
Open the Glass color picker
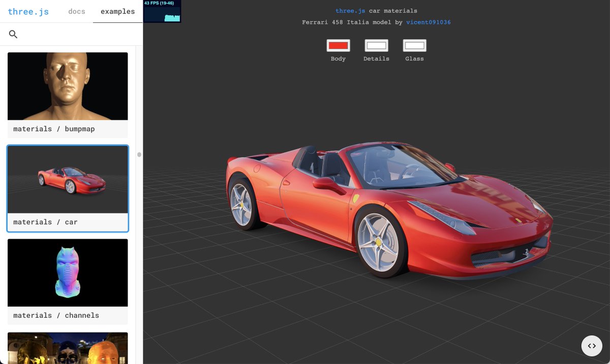(x=414, y=45)
